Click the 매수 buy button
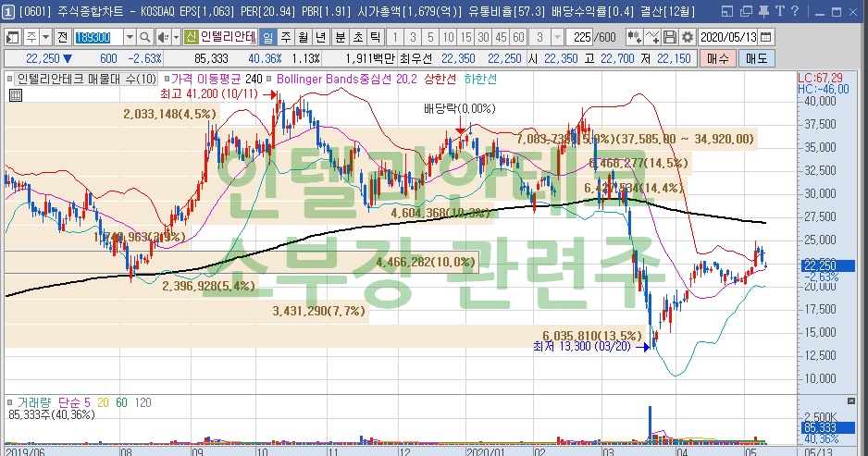This screenshot has width=868, height=456. click(x=718, y=58)
